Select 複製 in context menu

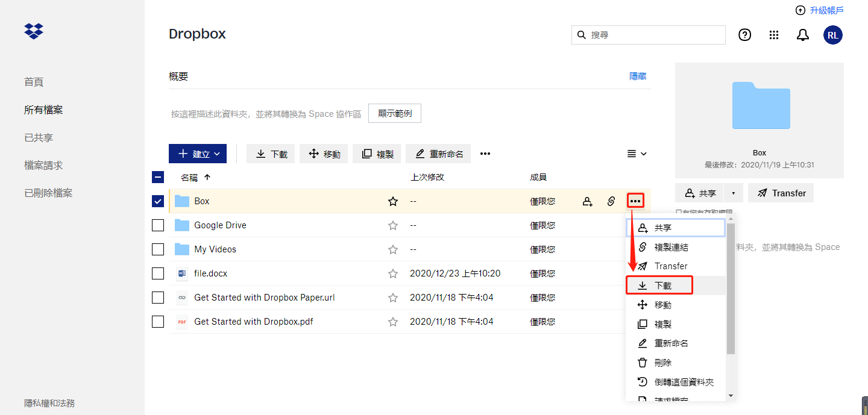[x=676, y=324]
